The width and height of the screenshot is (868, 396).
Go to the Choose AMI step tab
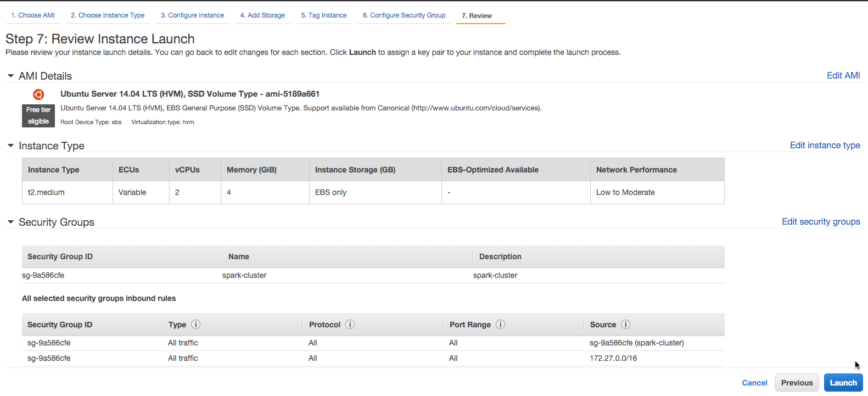[x=33, y=15]
